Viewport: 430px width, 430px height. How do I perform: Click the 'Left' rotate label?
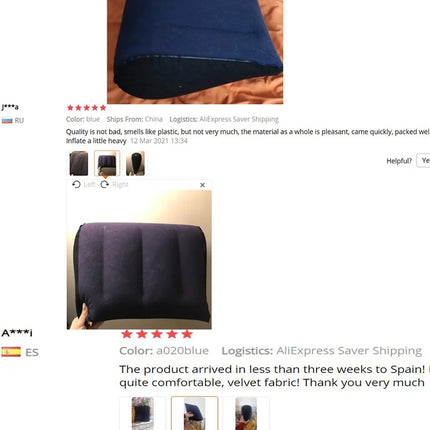point(89,184)
